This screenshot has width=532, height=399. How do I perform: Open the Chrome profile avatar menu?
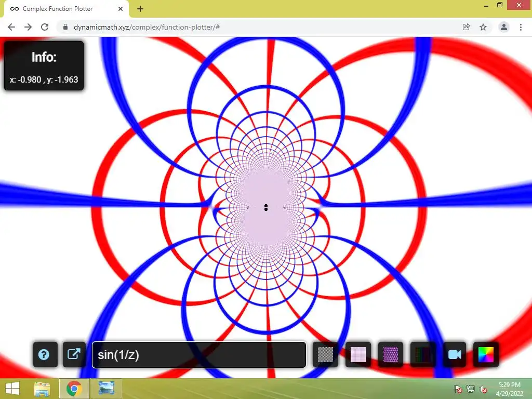[x=504, y=27]
